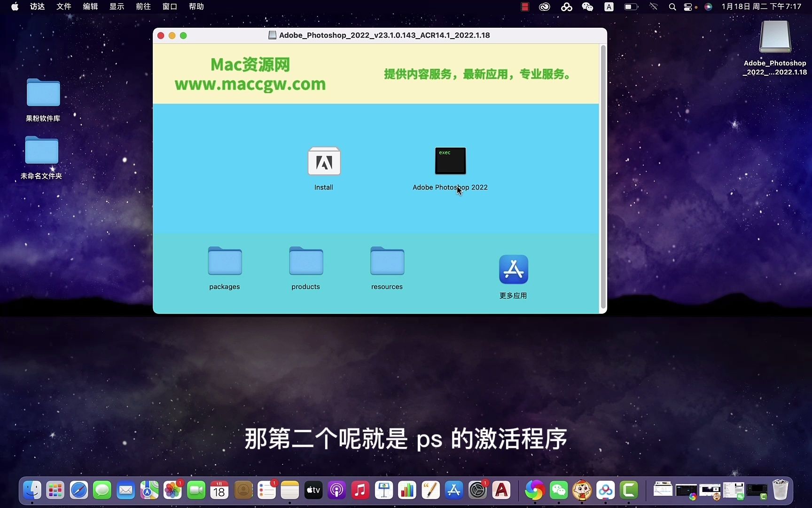Screen dimensions: 812x508
Task: Open the 显示 menu
Action: click(117, 7)
